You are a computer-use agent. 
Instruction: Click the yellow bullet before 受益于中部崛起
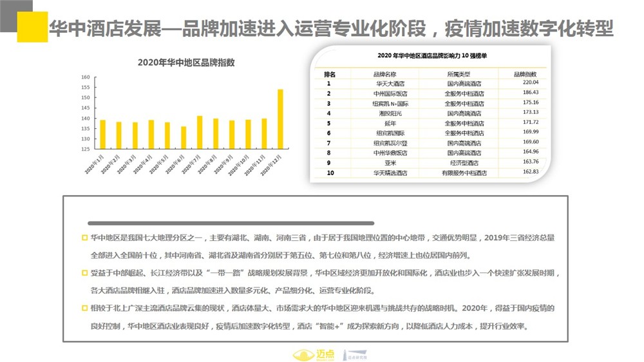coord(84,273)
